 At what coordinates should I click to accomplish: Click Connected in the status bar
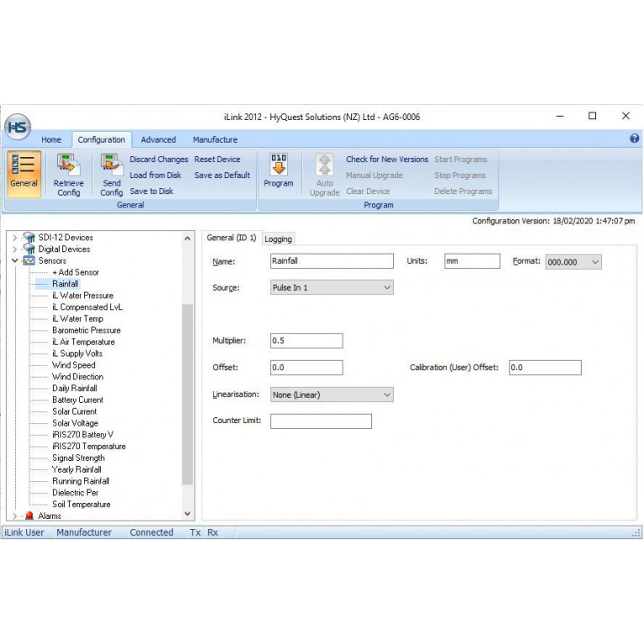(x=151, y=532)
